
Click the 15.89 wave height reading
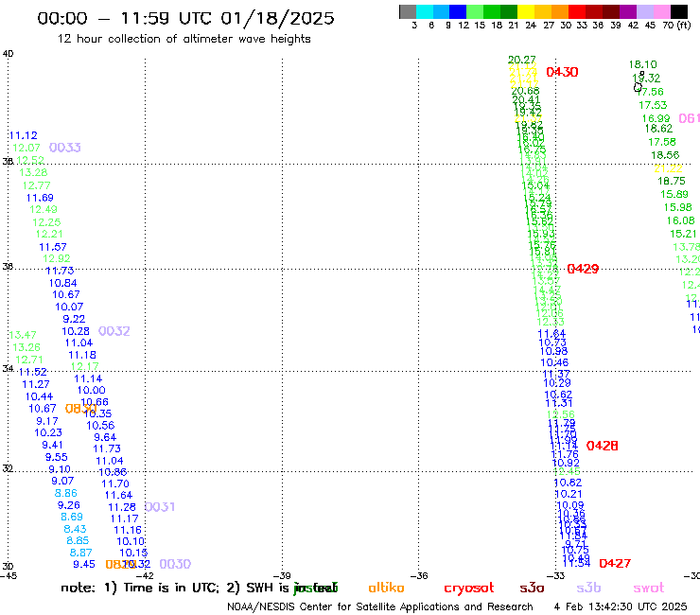point(674,194)
